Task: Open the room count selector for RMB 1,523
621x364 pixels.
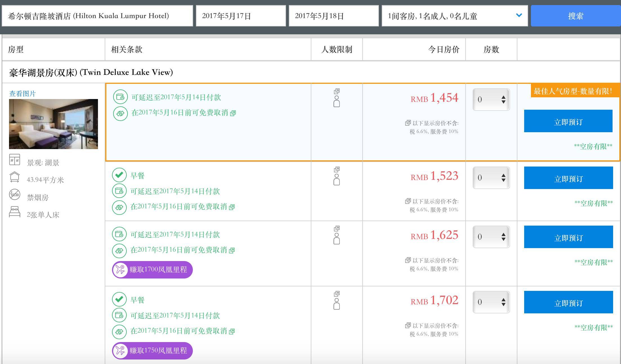Action: point(491,178)
